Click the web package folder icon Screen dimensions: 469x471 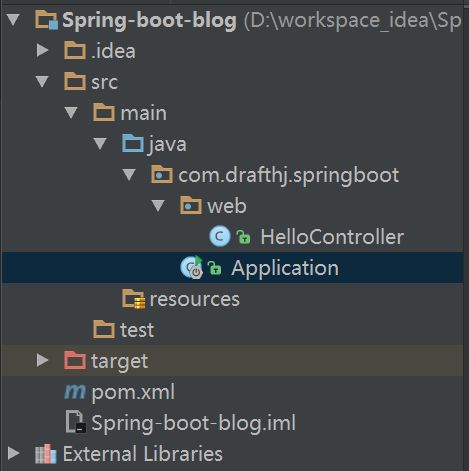point(191,205)
